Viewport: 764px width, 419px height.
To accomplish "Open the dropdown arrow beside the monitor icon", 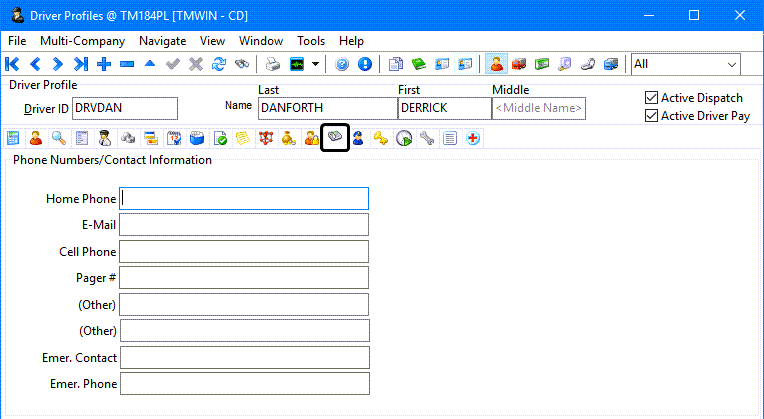I will coord(316,64).
